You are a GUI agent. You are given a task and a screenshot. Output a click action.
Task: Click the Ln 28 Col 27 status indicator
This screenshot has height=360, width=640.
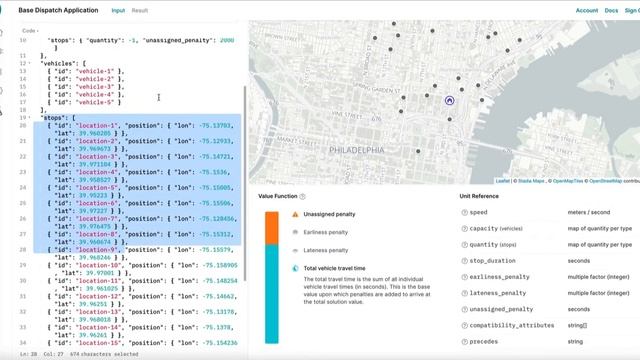point(41,354)
